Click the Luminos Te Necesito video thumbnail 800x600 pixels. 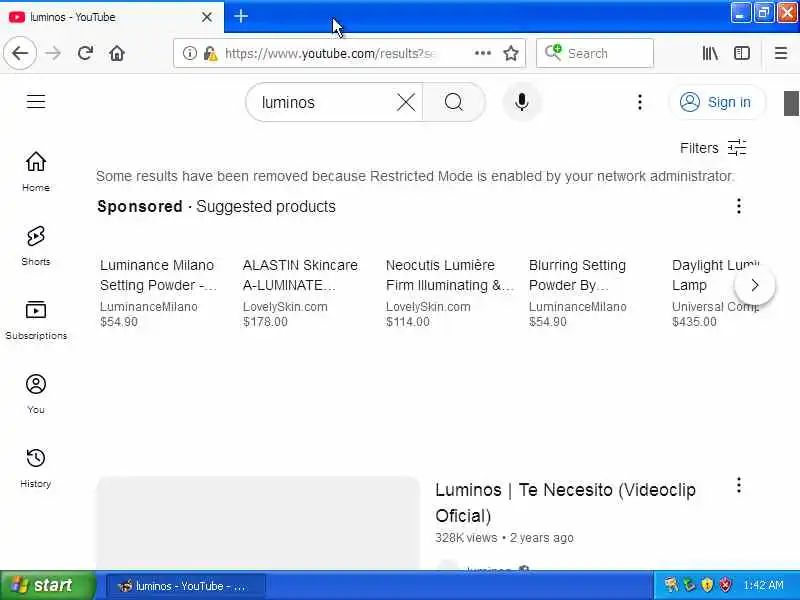click(258, 523)
